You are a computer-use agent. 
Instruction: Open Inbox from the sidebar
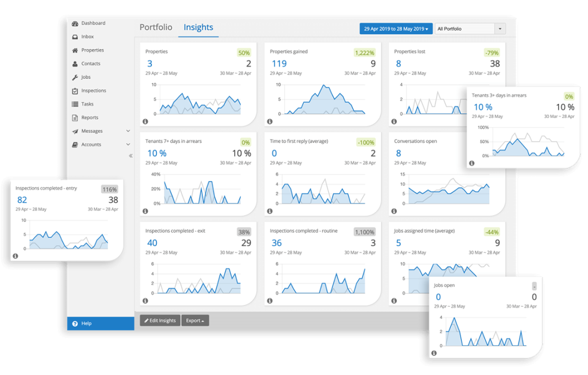(x=87, y=37)
